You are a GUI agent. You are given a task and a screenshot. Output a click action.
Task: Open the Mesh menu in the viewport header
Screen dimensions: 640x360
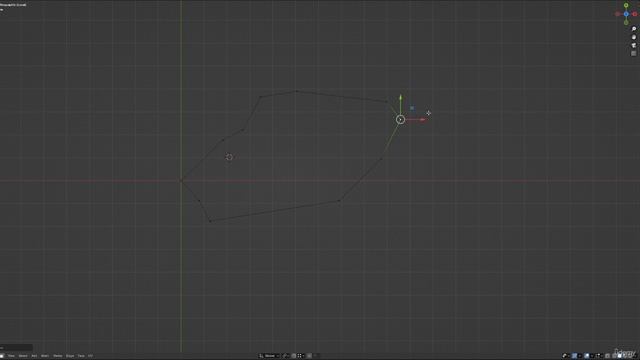pos(45,356)
